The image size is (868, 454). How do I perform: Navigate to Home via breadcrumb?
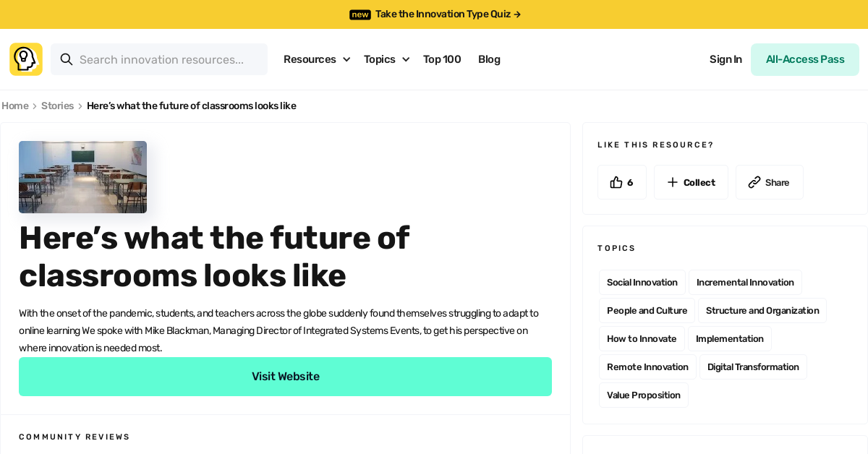pos(14,106)
